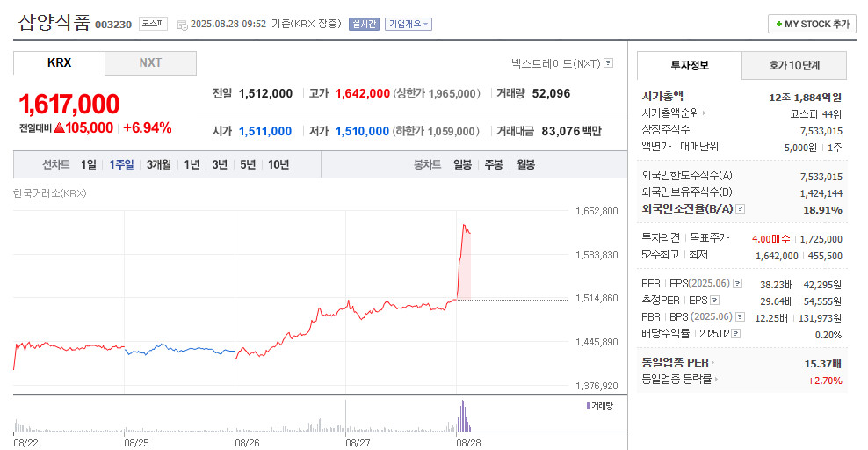Click the 목표주가 value 1,725,000
Viewport: 868px width, 450px height.
pyautogui.click(x=821, y=239)
